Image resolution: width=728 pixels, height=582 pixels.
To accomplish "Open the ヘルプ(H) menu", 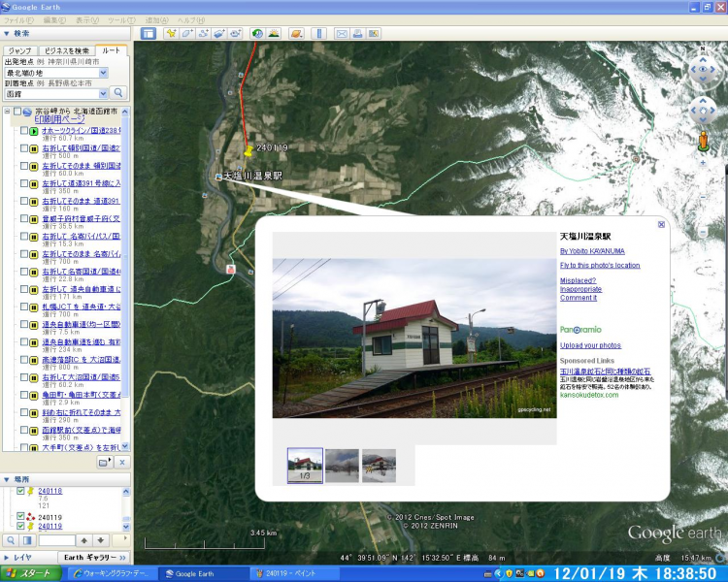I will click(x=191, y=20).
